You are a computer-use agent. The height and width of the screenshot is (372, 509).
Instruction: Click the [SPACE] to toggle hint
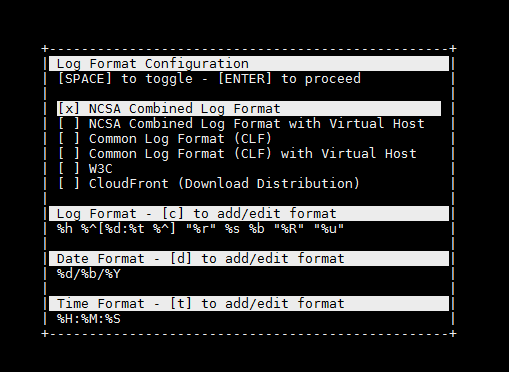point(125,79)
